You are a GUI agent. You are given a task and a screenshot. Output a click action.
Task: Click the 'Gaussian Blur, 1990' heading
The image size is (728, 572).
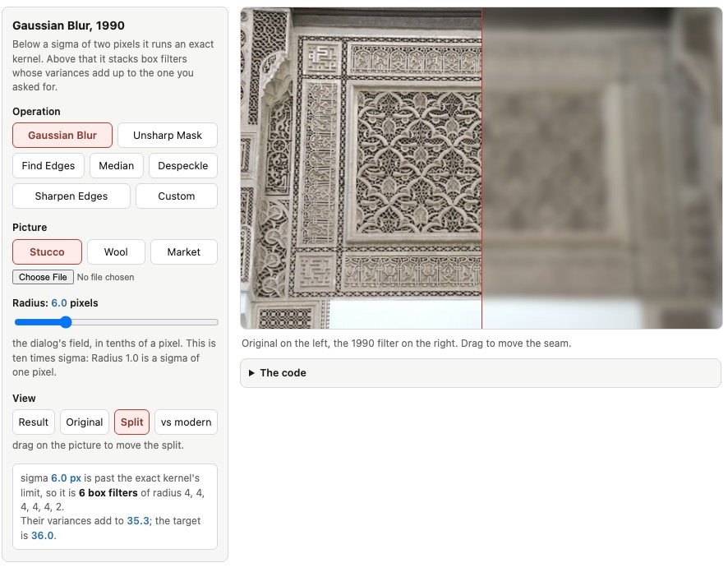68,25
